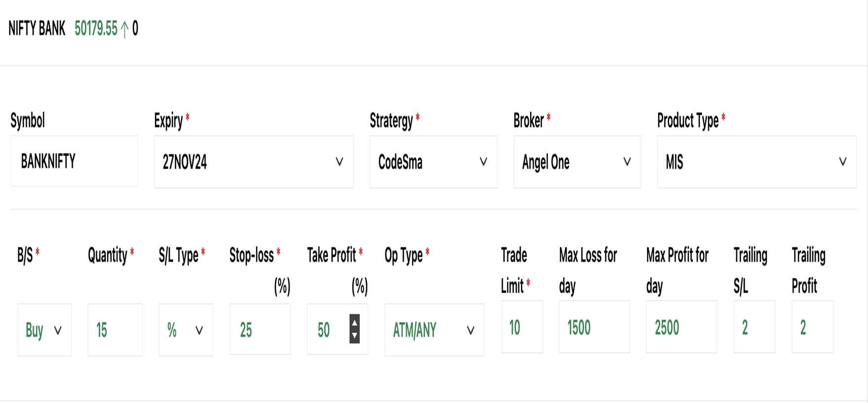The width and height of the screenshot is (868, 403).
Task: Click the Trailing Profit field
Action: point(812,328)
